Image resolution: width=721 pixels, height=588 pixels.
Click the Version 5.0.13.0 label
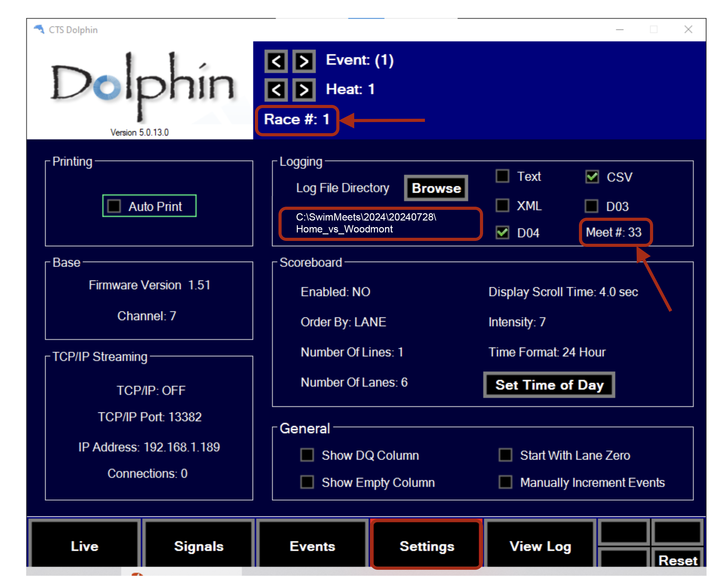(x=140, y=133)
